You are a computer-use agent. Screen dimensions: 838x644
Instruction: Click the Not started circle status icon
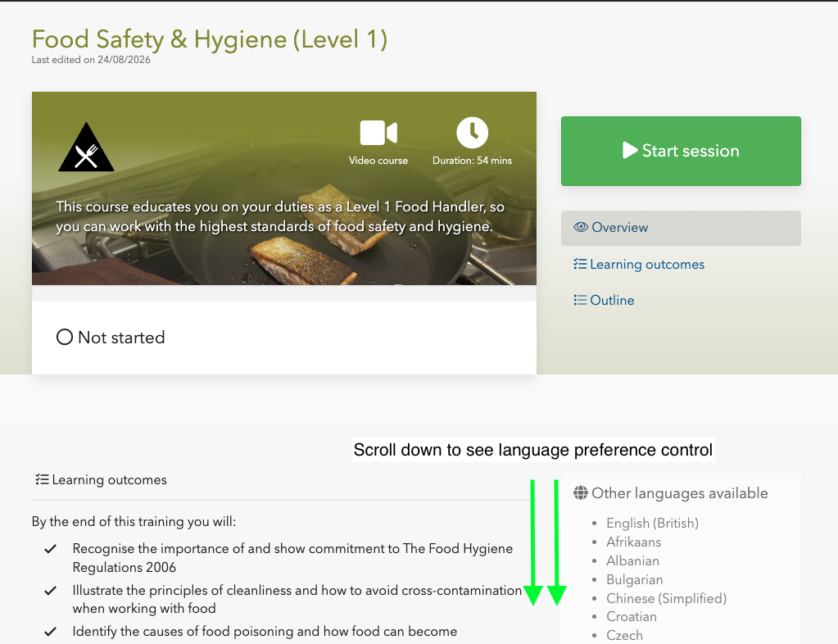(x=65, y=338)
